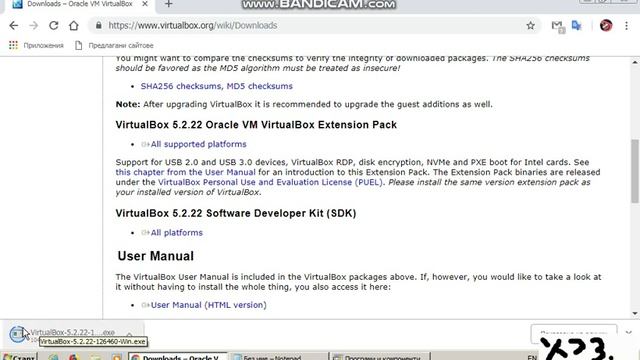This screenshot has width=640, height=360.
Task: Open the Windows Start button
Action: (x=19, y=357)
